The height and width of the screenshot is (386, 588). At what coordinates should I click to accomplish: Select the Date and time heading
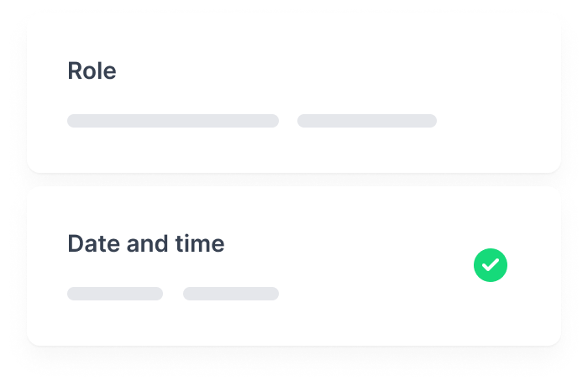146,243
